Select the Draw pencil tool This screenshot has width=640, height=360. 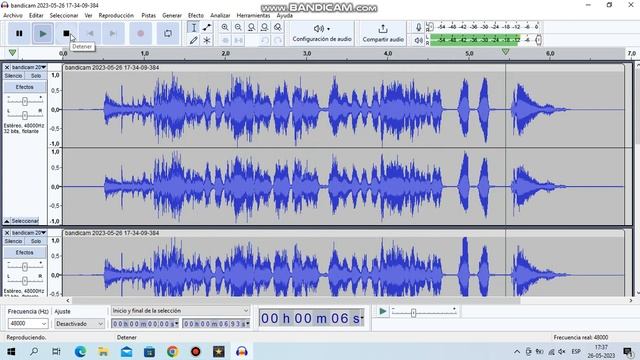pyautogui.click(x=193, y=40)
